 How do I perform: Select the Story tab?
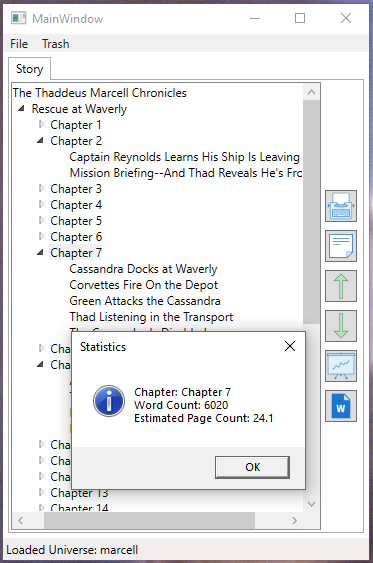pyautogui.click(x=29, y=69)
